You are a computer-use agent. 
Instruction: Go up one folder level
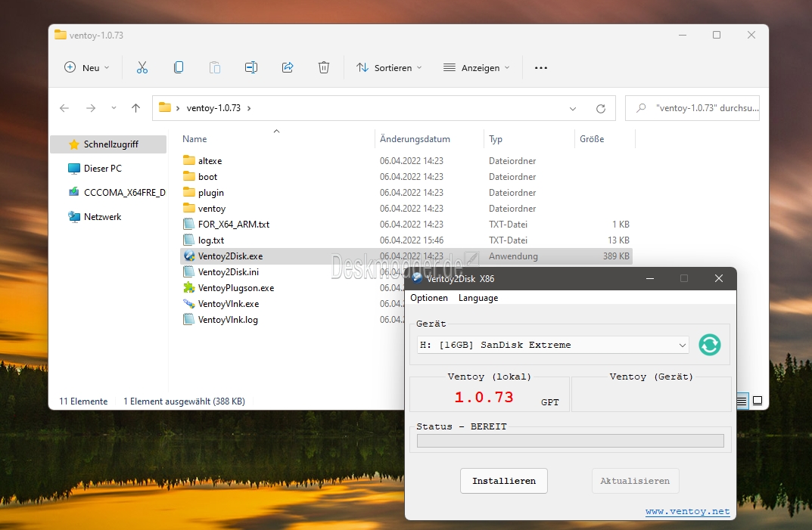pos(136,108)
